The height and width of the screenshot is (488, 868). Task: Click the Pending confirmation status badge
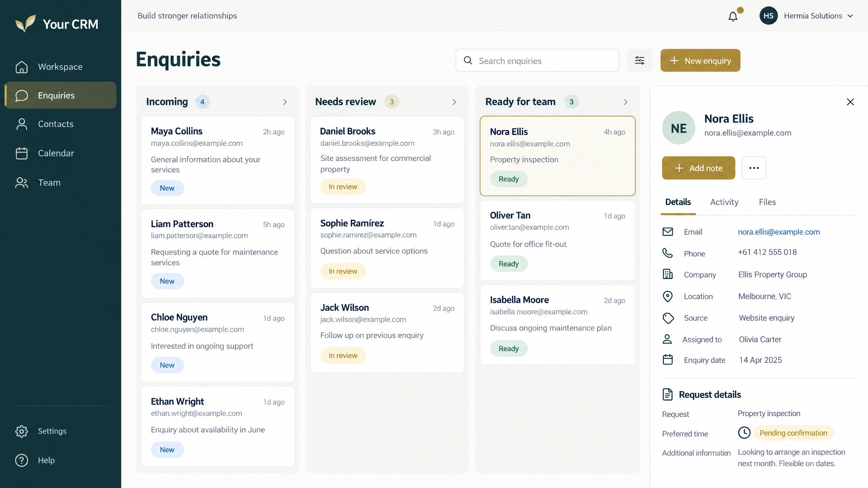pyautogui.click(x=793, y=433)
